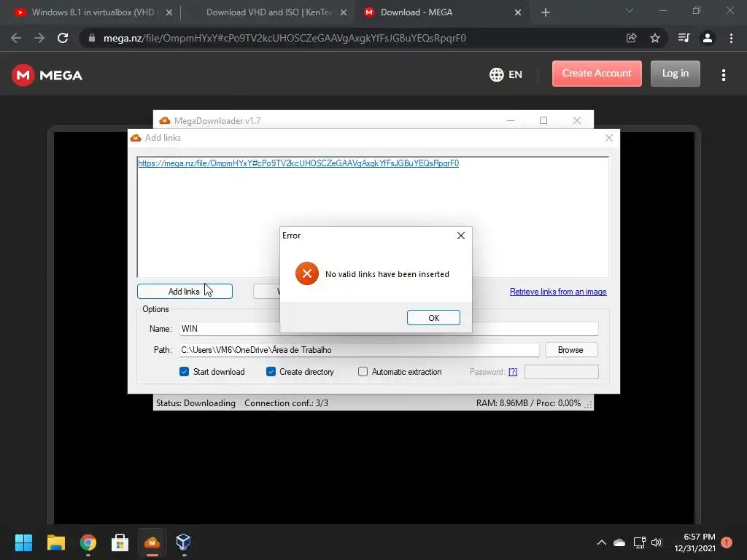Click the Path field
Screen dimensions: 747x560
tap(359, 350)
